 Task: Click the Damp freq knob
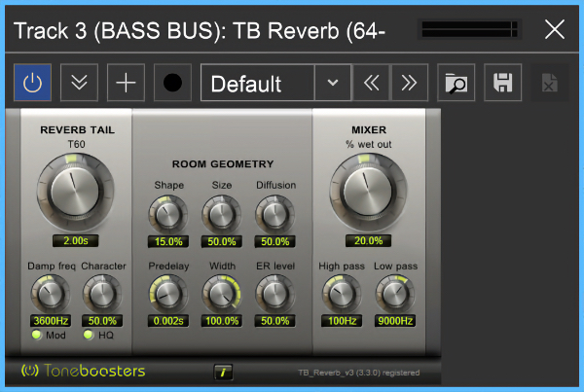pos(51,294)
